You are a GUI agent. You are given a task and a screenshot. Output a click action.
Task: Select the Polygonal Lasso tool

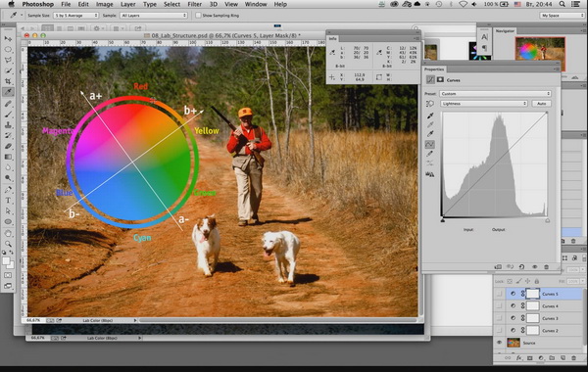[x=8, y=60]
